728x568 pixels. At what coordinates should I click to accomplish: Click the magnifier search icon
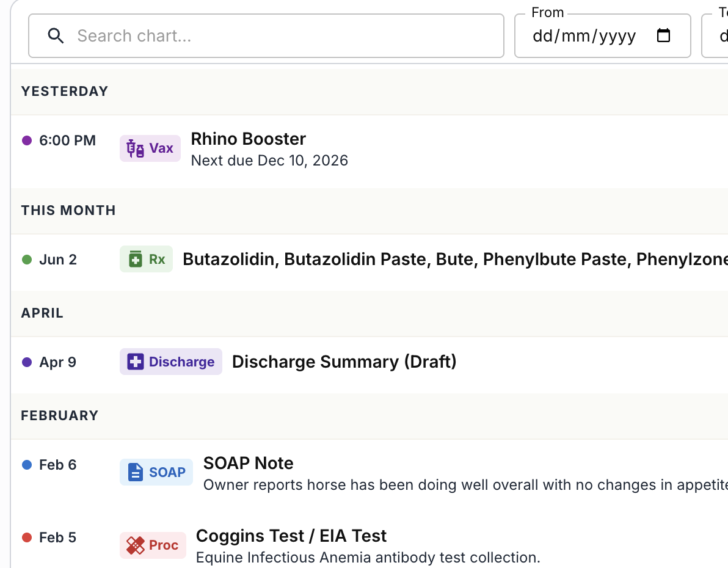pos(56,36)
